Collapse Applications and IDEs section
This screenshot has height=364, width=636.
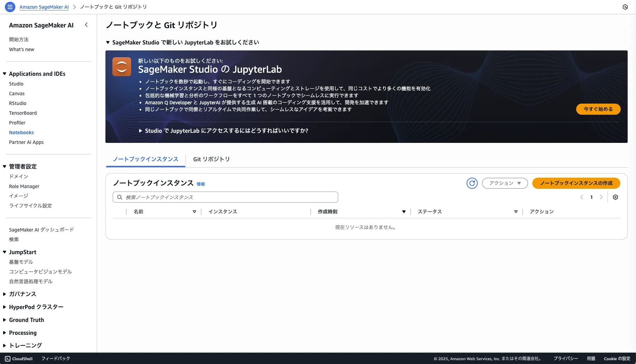[5, 74]
